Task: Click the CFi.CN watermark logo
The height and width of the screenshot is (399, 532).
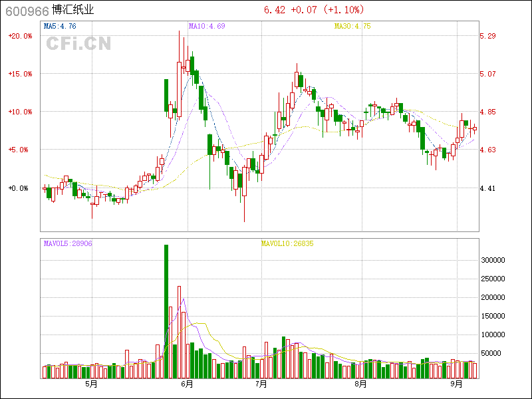Action: click(x=78, y=44)
